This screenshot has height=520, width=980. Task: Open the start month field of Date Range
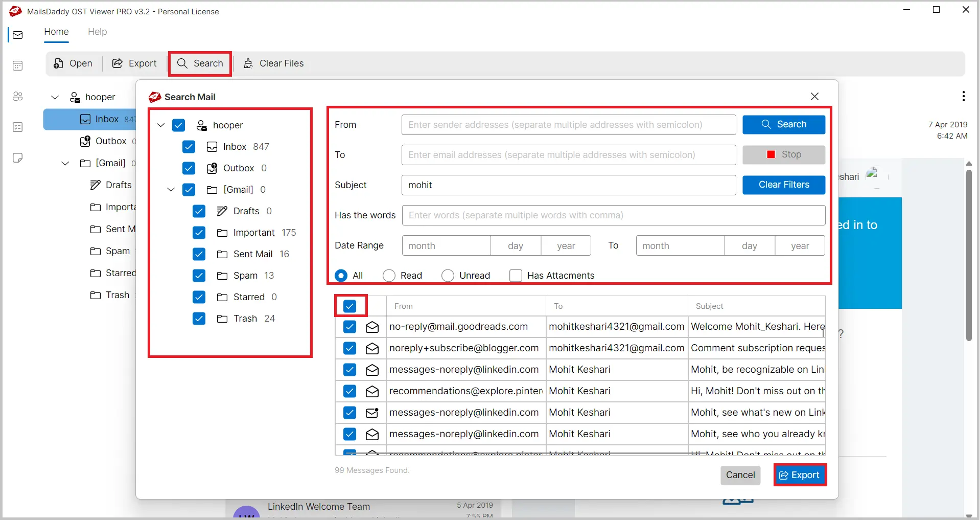click(x=446, y=245)
